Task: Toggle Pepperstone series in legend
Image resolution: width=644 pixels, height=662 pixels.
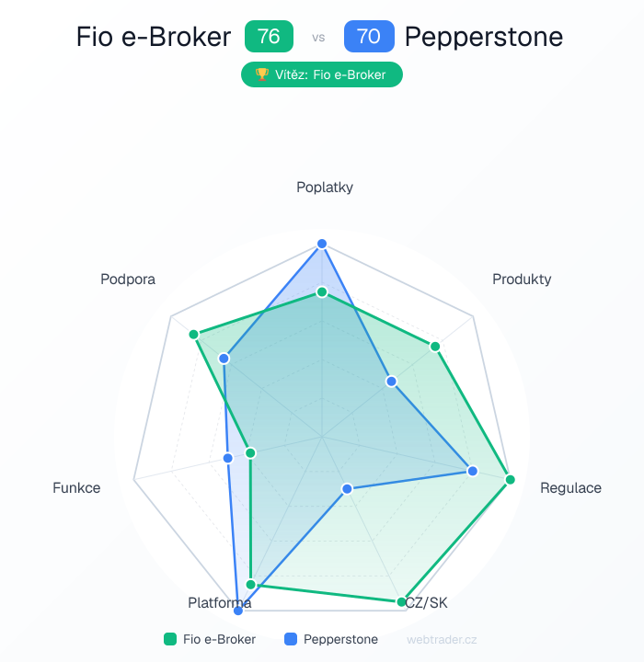Action: (340, 639)
